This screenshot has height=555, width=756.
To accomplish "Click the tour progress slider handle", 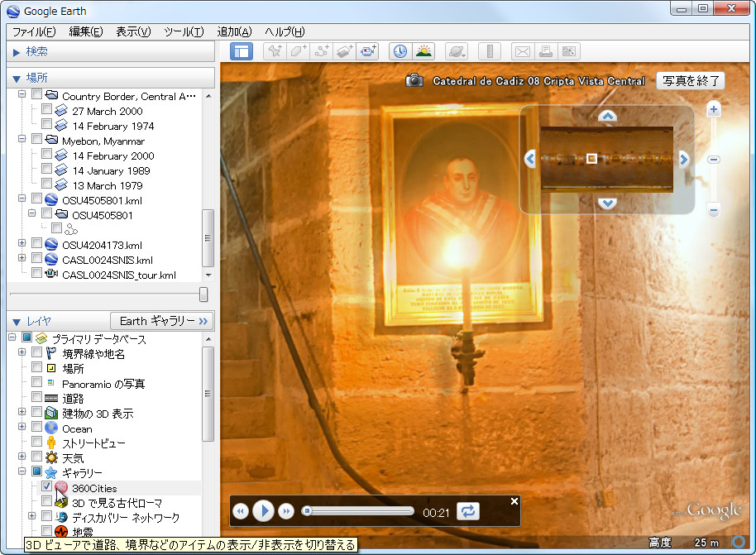I will coord(307,510).
